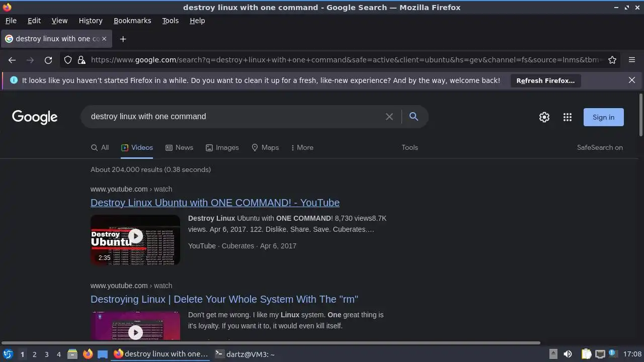Open 'Destroy Linux Ubuntu with ONE COMMAND!' link

[x=215, y=203]
